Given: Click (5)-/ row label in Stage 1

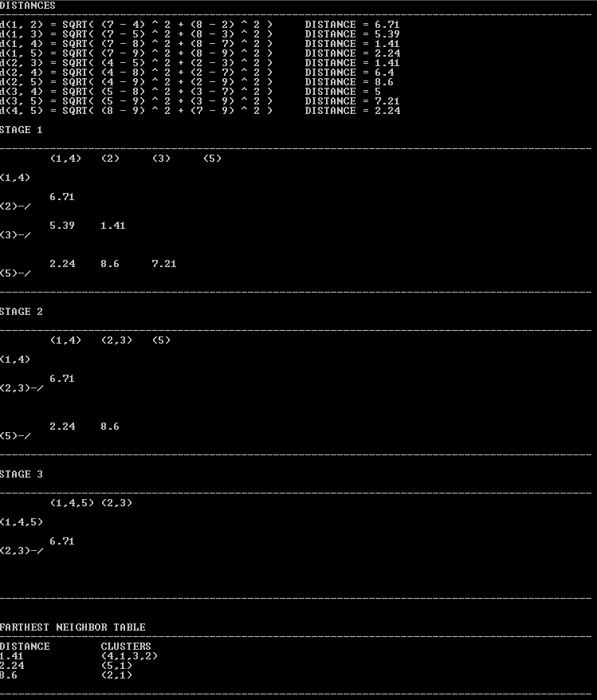Looking at the screenshot, I should pyautogui.click(x=15, y=273).
